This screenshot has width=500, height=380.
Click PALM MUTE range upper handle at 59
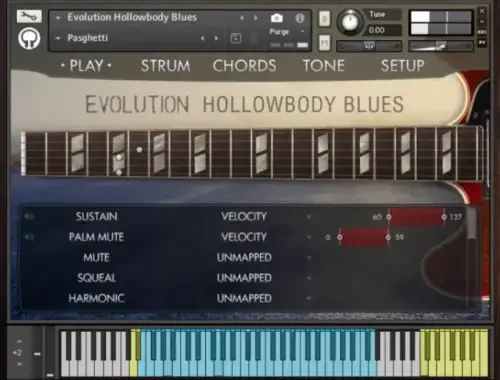pyautogui.click(x=388, y=237)
